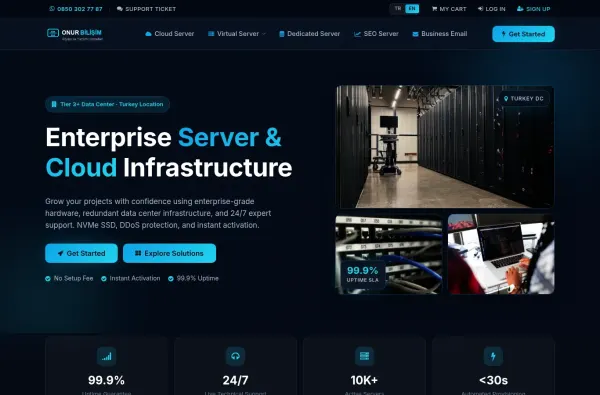Click the Sign Up user icon
600x395 pixels.
click(520, 9)
